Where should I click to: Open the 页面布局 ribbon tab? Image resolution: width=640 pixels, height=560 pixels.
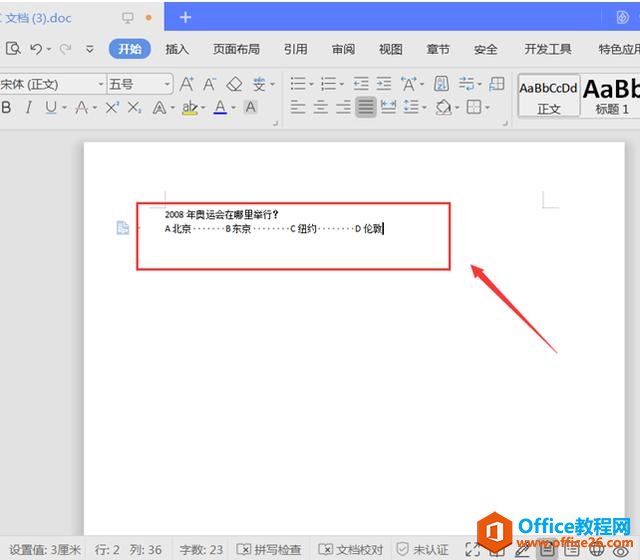point(236,49)
